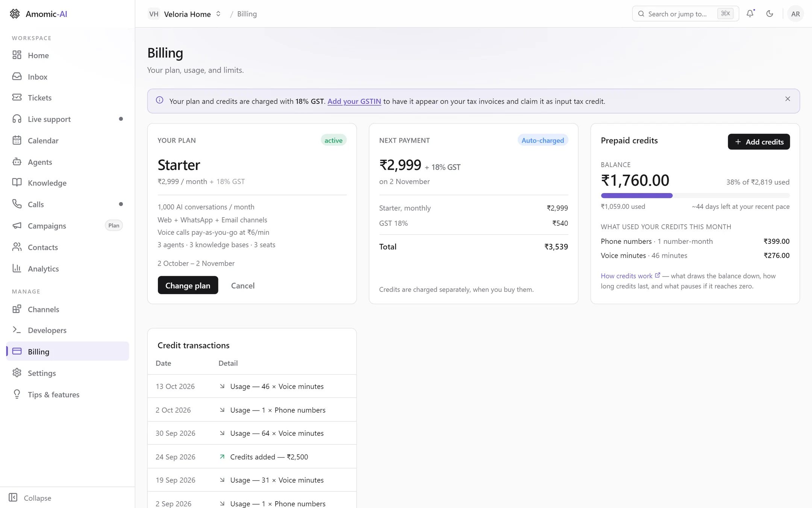Screen dimensions: 812x508
Task: Open Inbox via its tray icon
Action: click(x=17, y=76)
